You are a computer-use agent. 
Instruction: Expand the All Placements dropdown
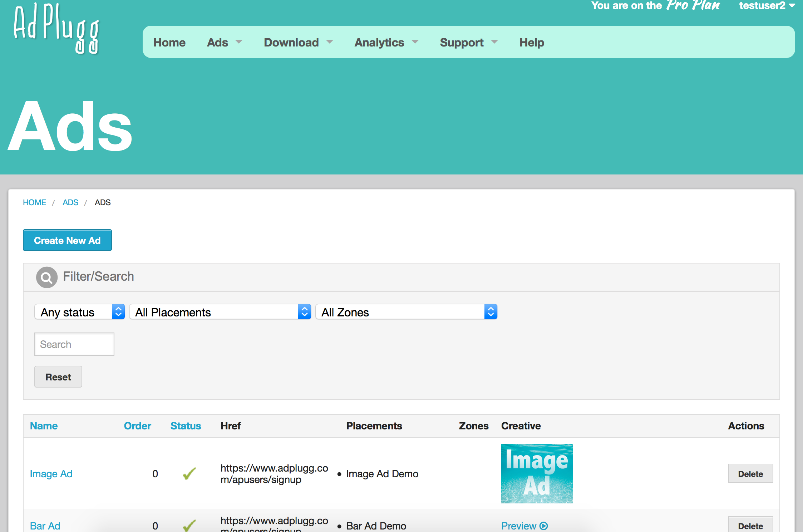click(220, 312)
